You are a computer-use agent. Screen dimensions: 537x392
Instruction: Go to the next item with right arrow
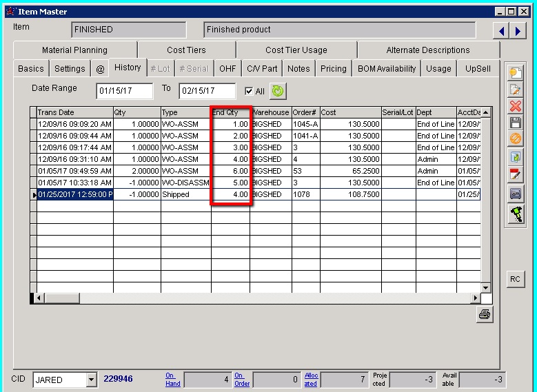tap(518, 31)
